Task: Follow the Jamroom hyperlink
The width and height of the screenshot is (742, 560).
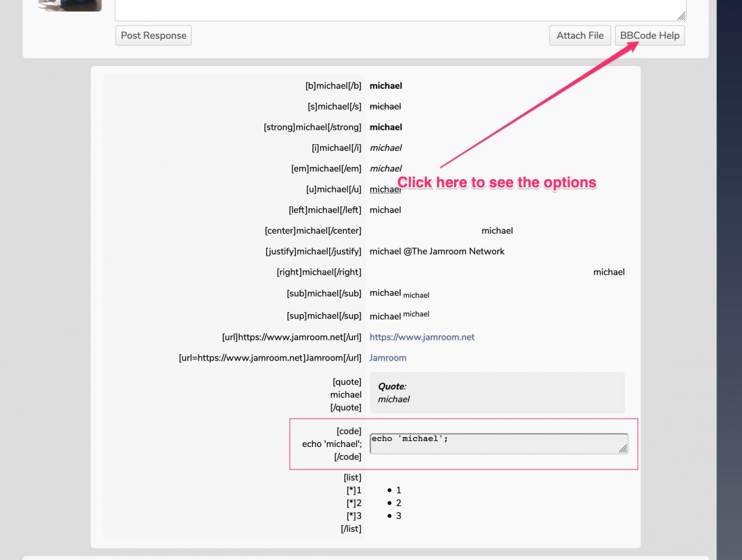Action: pyautogui.click(x=388, y=358)
